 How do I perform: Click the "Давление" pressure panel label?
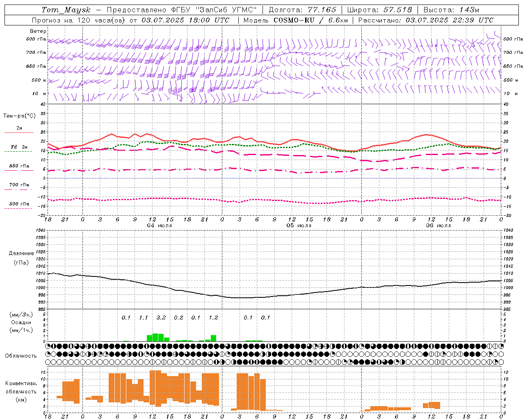click(x=21, y=253)
